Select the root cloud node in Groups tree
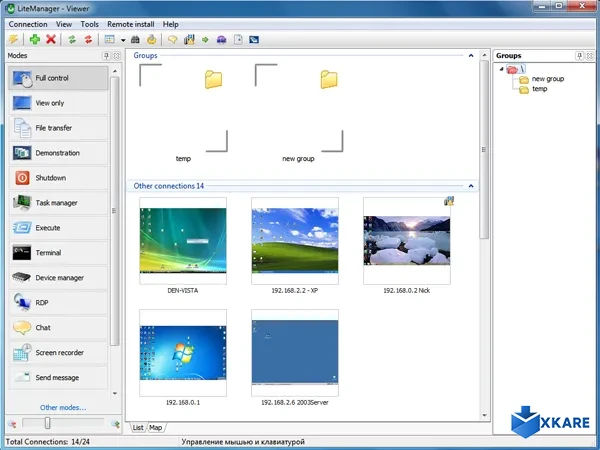600x450 pixels. click(x=517, y=69)
